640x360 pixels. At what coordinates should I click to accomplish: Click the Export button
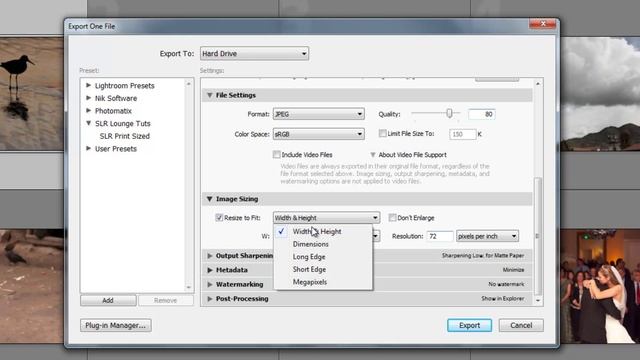[469, 325]
